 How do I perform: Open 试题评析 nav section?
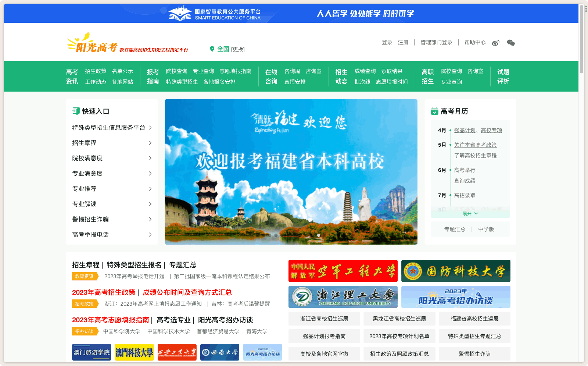(x=503, y=77)
